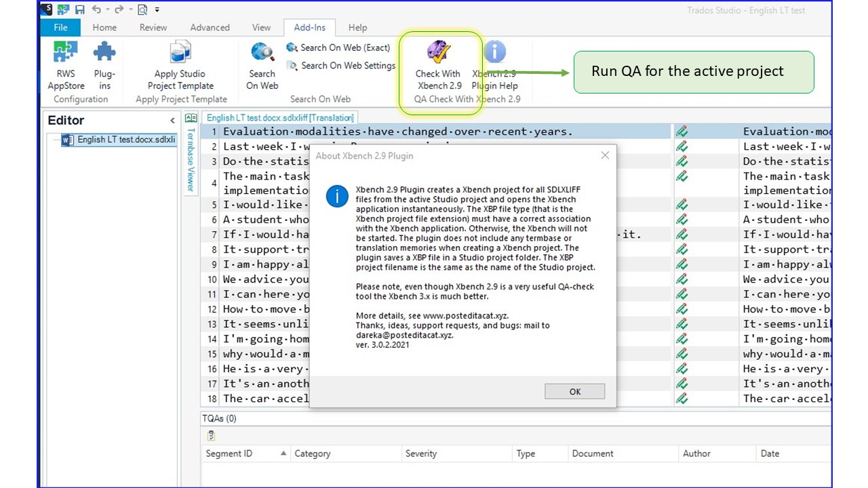
Task: Click the status pencil icon for segment 3
Action: 682,161
